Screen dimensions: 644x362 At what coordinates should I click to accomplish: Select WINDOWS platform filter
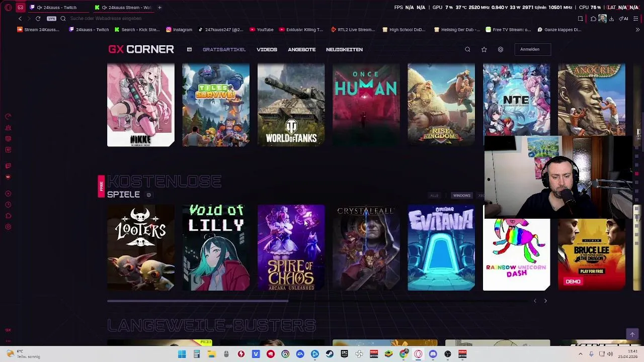tap(461, 196)
